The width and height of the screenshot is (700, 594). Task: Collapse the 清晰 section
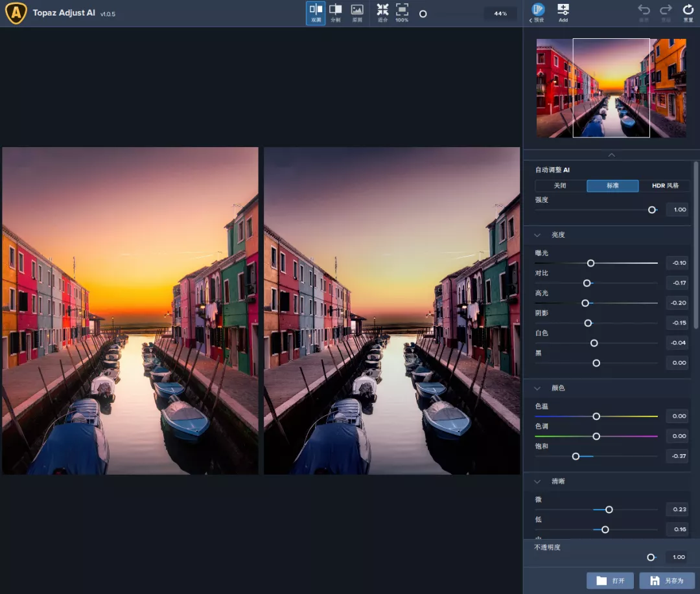(537, 482)
